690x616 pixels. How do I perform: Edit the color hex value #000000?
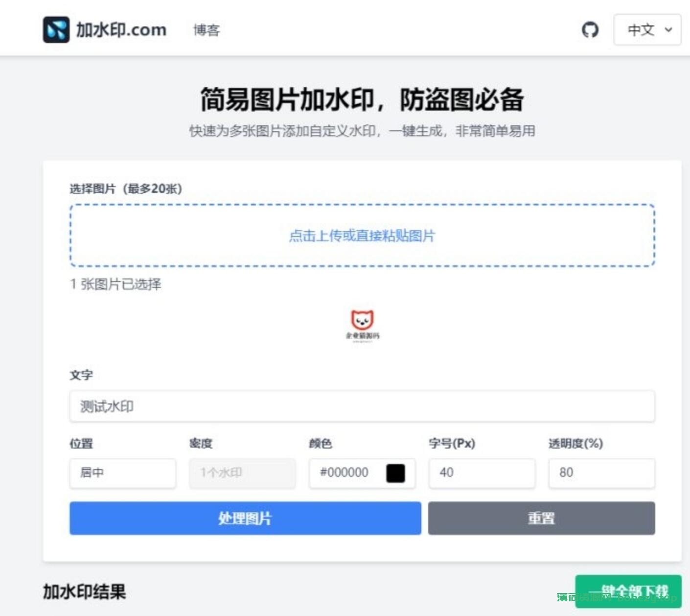[x=345, y=473]
